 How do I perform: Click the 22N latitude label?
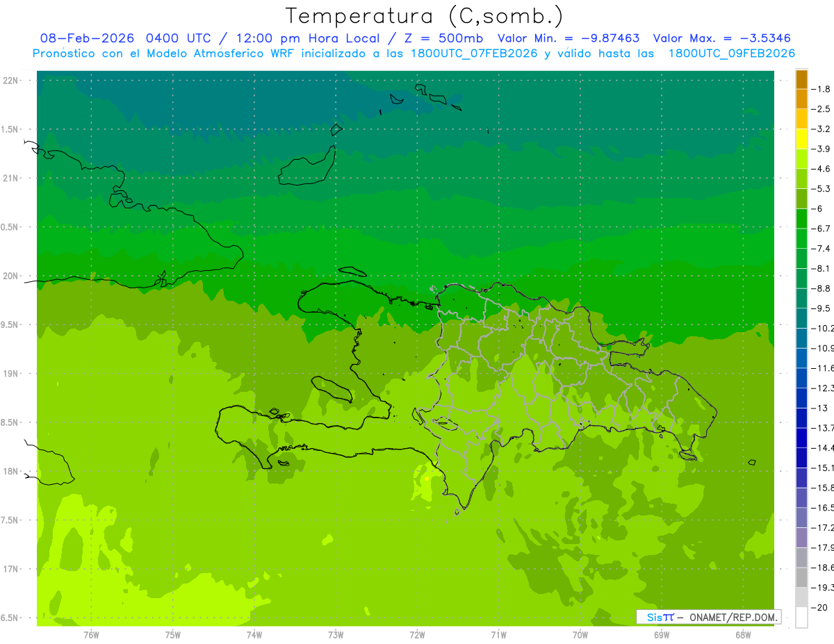(x=10, y=81)
